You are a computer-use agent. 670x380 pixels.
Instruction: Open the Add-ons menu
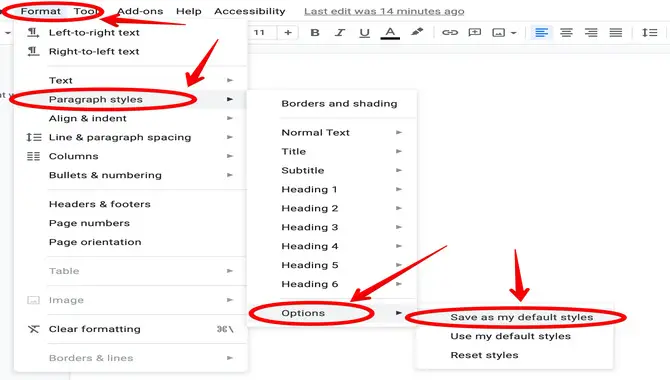tap(140, 11)
